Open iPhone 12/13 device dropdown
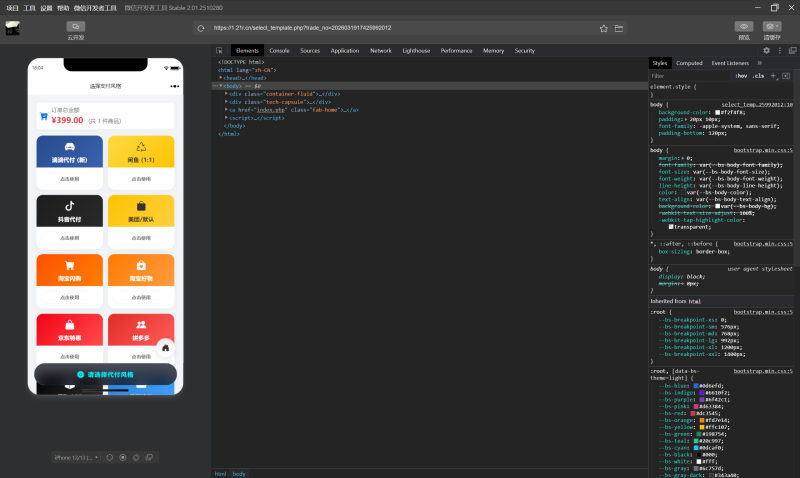The height and width of the screenshot is (478, 800). tap(76, 458)
